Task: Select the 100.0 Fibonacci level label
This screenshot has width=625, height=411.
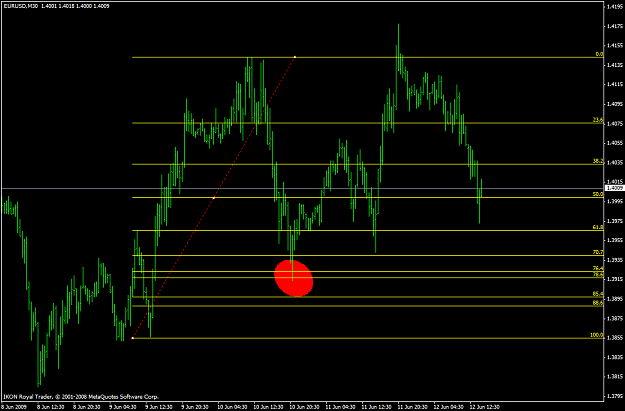Action: point(597,335)
